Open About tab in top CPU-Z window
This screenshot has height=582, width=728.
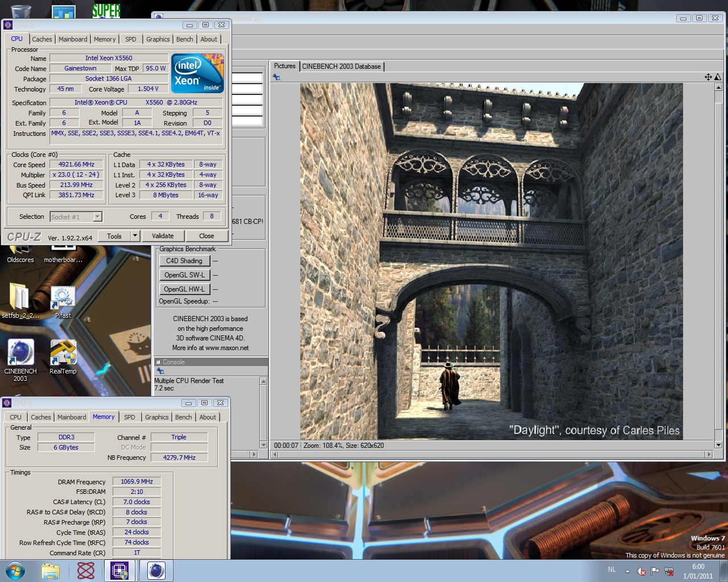pyautogui.click(x=209, y=39)
